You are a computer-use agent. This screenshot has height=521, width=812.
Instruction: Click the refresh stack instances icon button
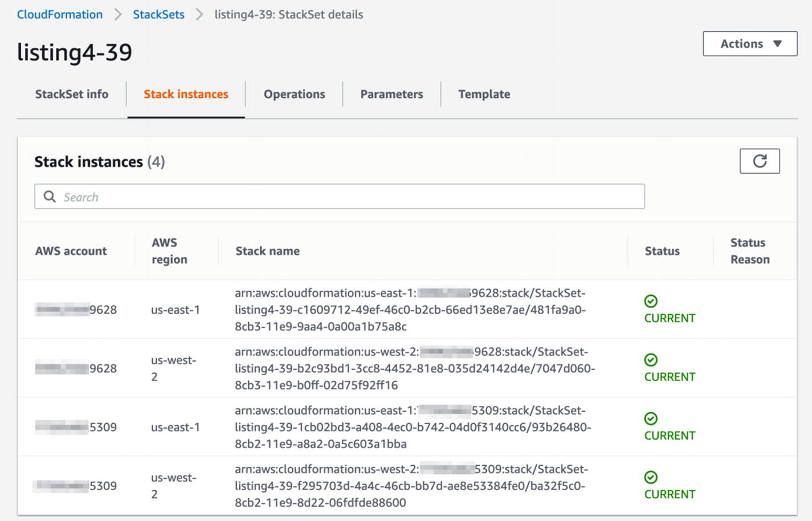coord(760,161)
